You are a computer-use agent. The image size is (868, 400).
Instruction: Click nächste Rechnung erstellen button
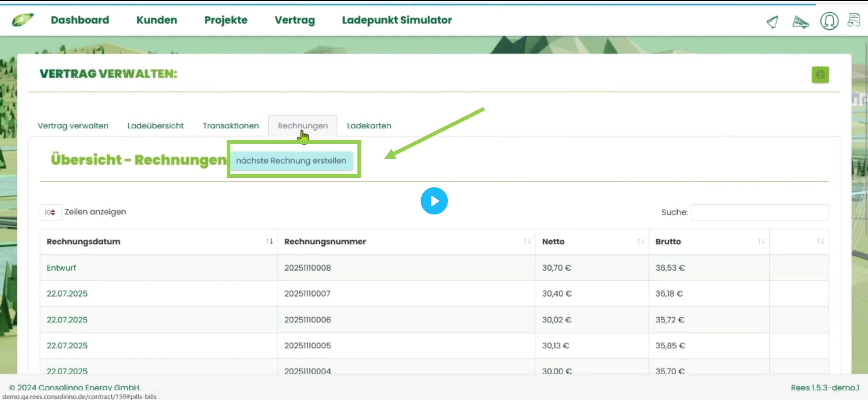pyautogui.click(x=291, y=161)
